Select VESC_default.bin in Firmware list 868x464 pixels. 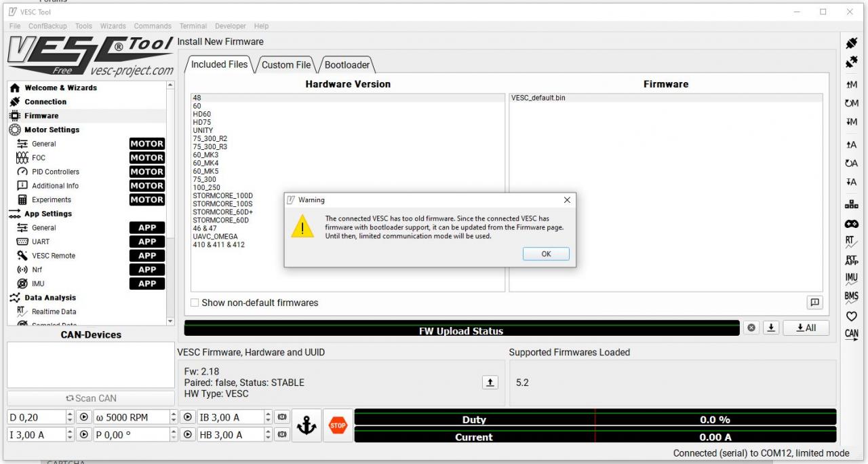(x=665, y=98)
